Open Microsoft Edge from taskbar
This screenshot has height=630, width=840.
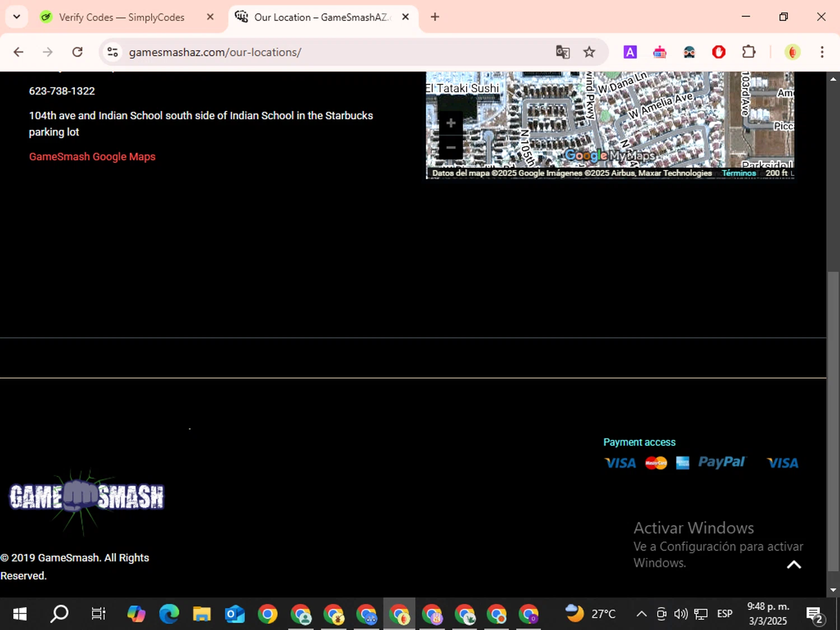point(169,614)
